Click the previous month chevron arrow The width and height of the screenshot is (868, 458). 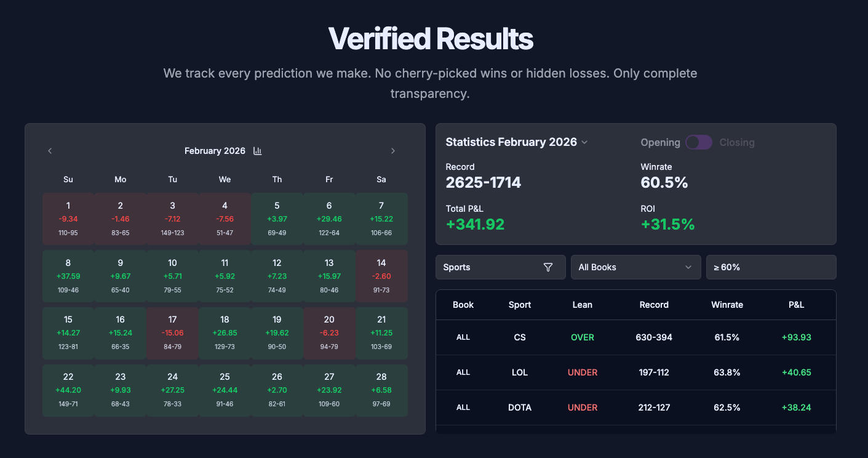49,150
